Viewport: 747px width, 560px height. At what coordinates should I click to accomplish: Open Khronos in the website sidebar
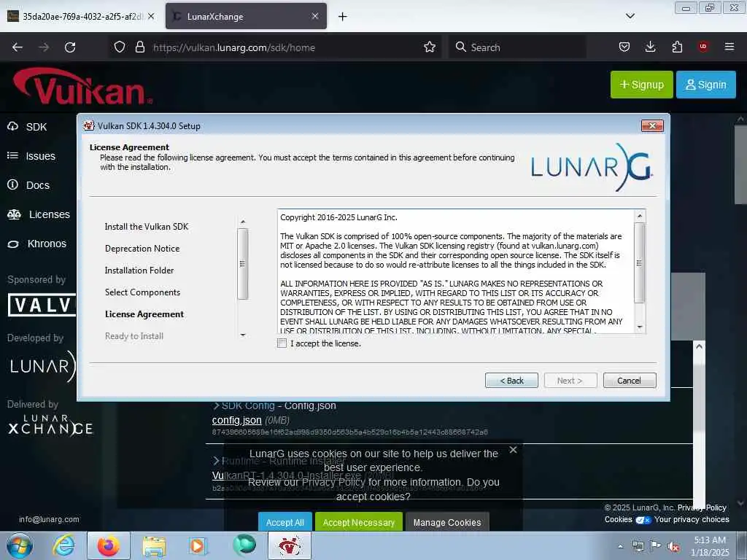[x=36, y=244]
